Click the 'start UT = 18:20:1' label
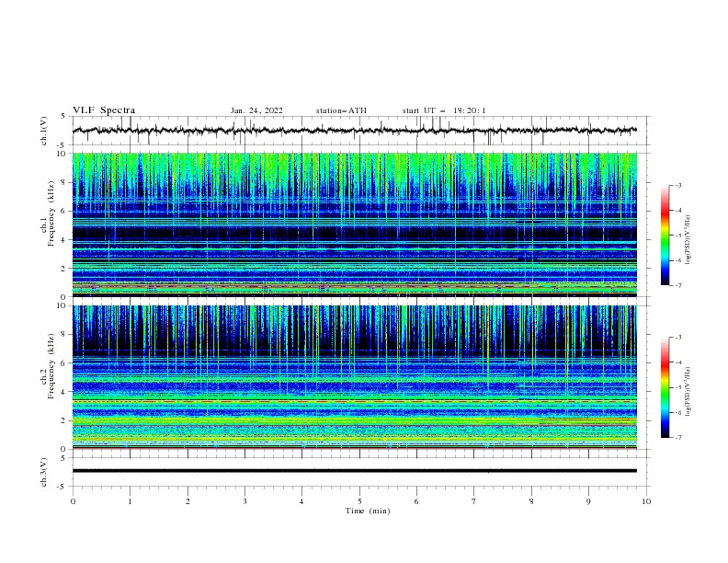The image size is (728, 563). click(x=444, y=110)
